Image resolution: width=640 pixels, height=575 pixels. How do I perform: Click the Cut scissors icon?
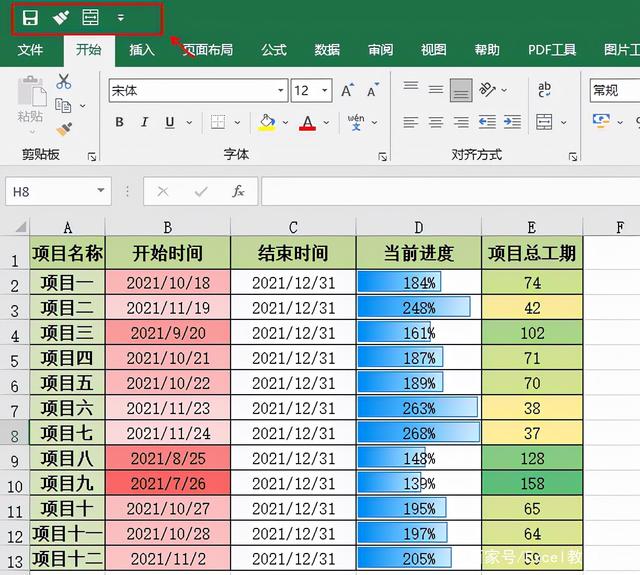[63, 82]
